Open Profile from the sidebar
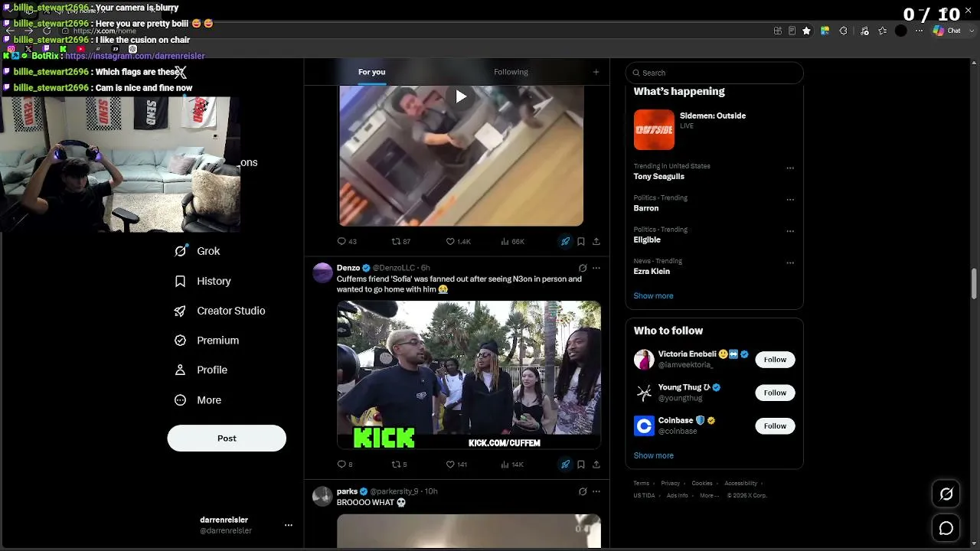The image size is (980, 551). [x=201, y=370]
